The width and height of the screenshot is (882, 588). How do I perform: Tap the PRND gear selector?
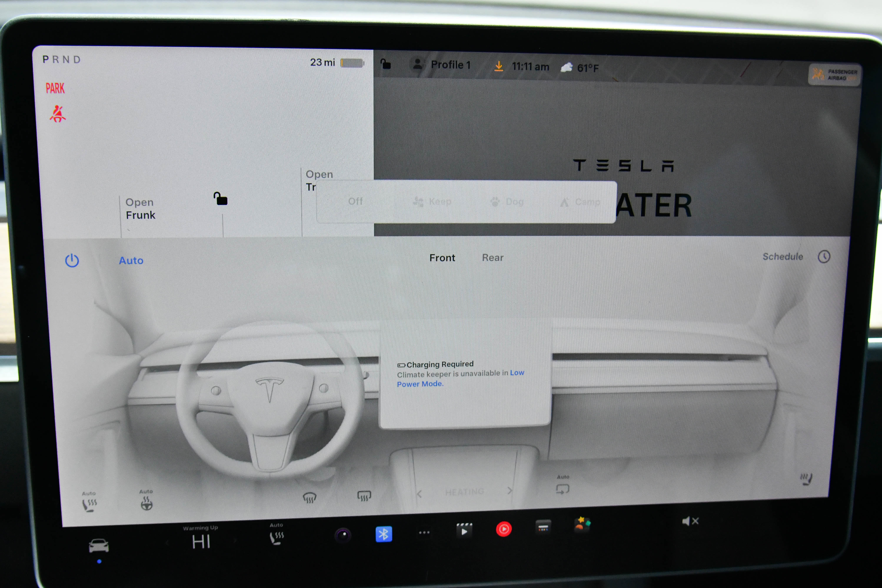tap(62, 59)
